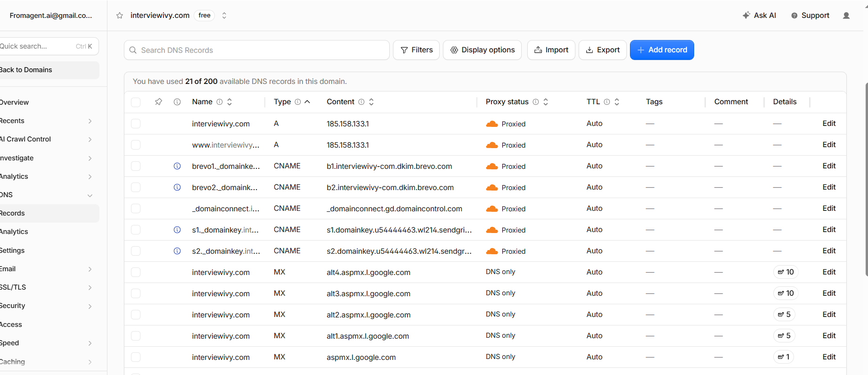
Task: Expand the Security sidebar section
Action: [x=90, y=307]
